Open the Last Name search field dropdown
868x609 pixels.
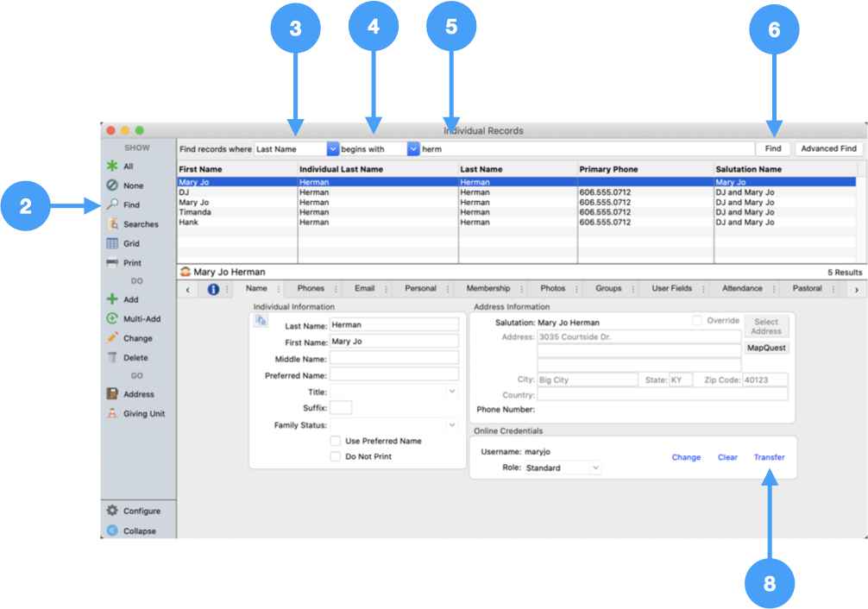coord(333,149)
